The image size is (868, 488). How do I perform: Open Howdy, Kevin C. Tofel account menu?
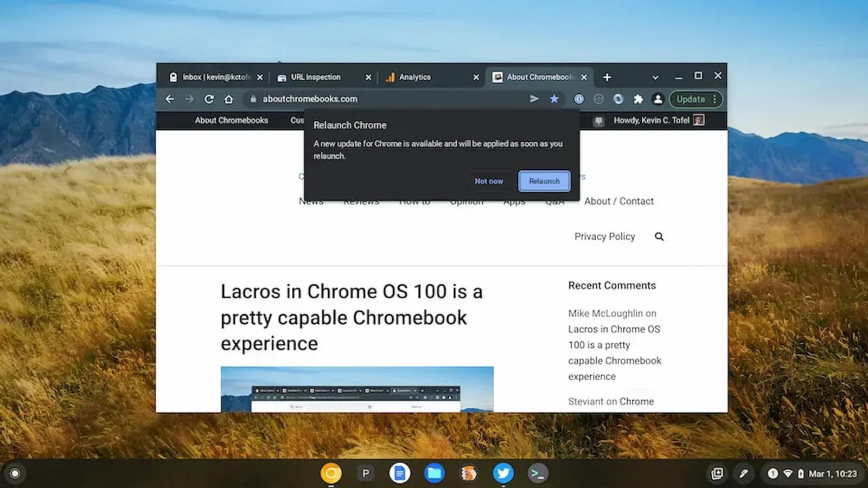click(659, 120)
